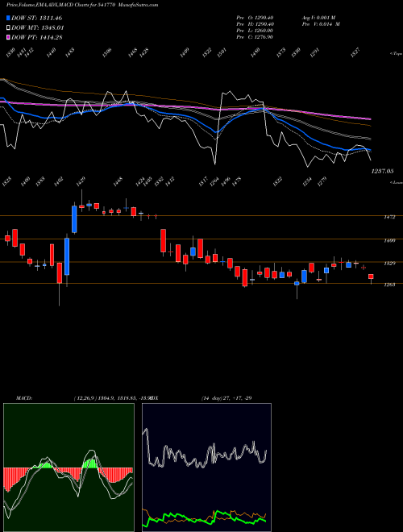Click the 'Pre C: 1276.90' value

click(255, 37)
